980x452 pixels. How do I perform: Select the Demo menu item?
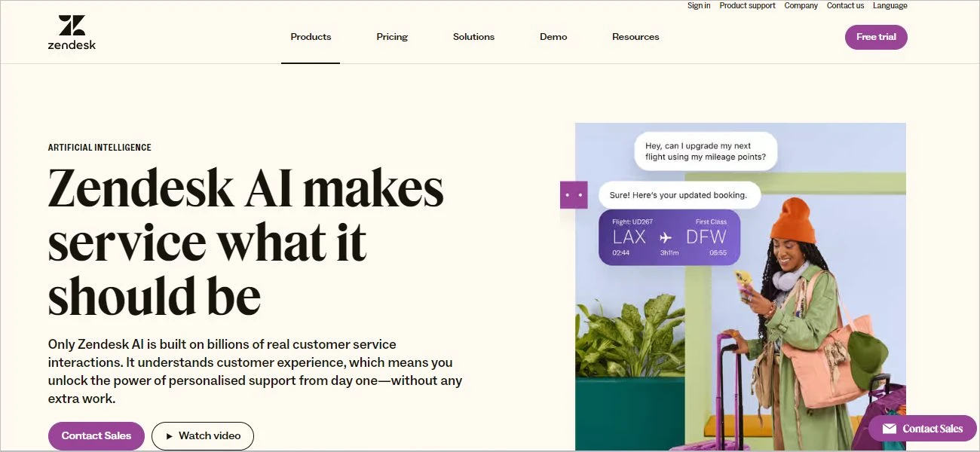coord(553,37)
